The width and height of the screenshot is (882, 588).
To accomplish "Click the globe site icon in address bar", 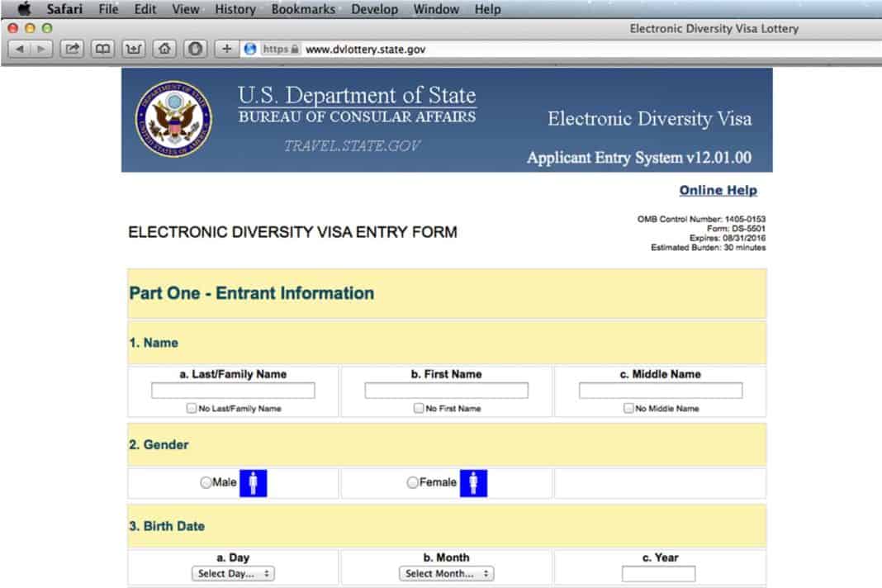I will (250, 50).
